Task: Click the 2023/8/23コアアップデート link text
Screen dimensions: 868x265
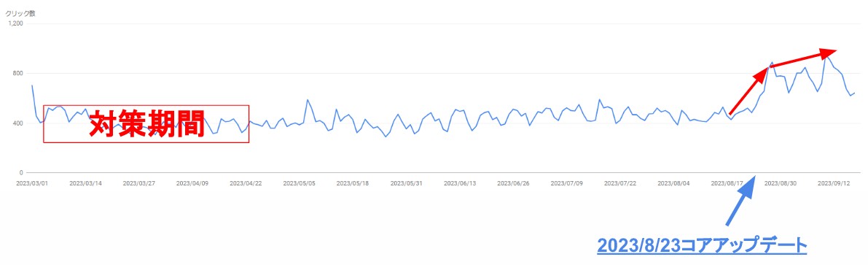Action: (x=701, y=245)
